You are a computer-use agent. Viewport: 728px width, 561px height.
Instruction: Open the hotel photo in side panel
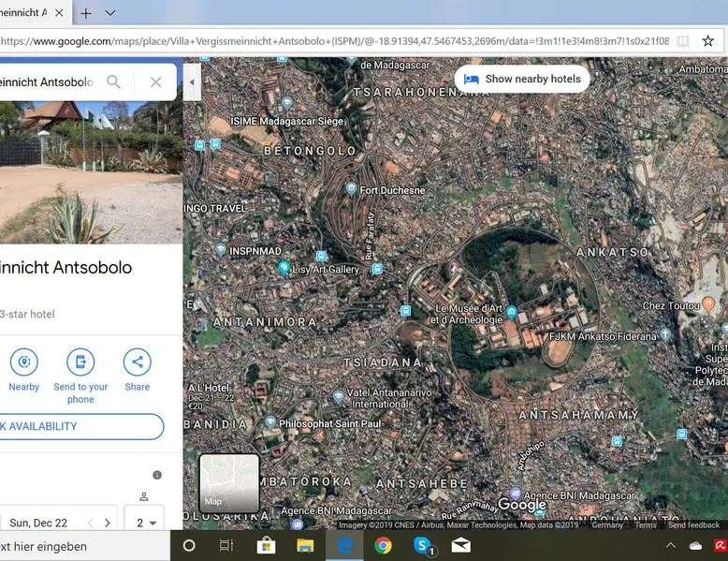point(91,172)
